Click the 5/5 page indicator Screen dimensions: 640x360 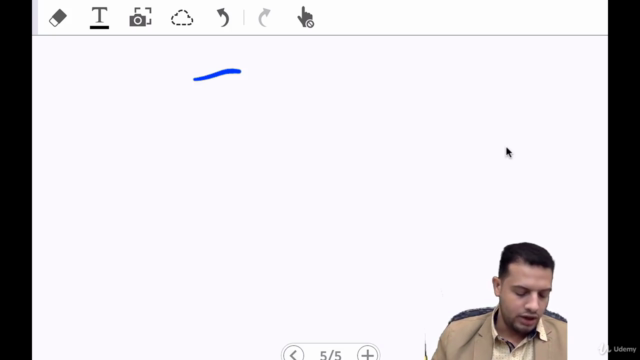(330, 355)
